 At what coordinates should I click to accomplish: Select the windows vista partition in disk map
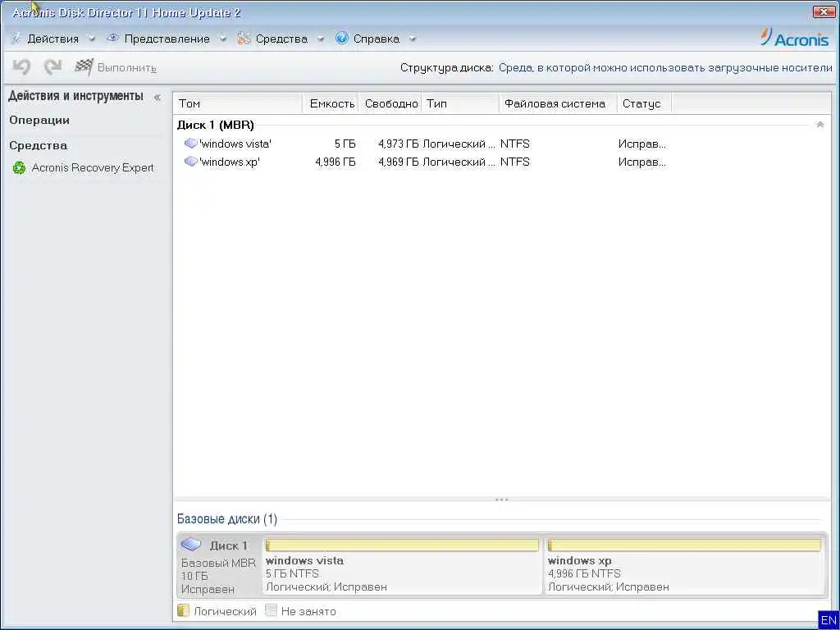(x=402, y=566)
